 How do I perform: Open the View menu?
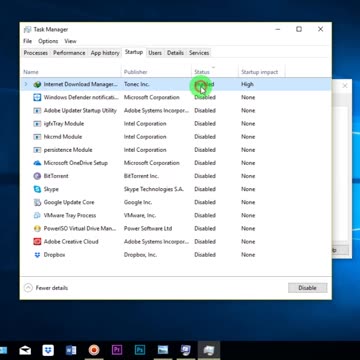click(70, 41)
